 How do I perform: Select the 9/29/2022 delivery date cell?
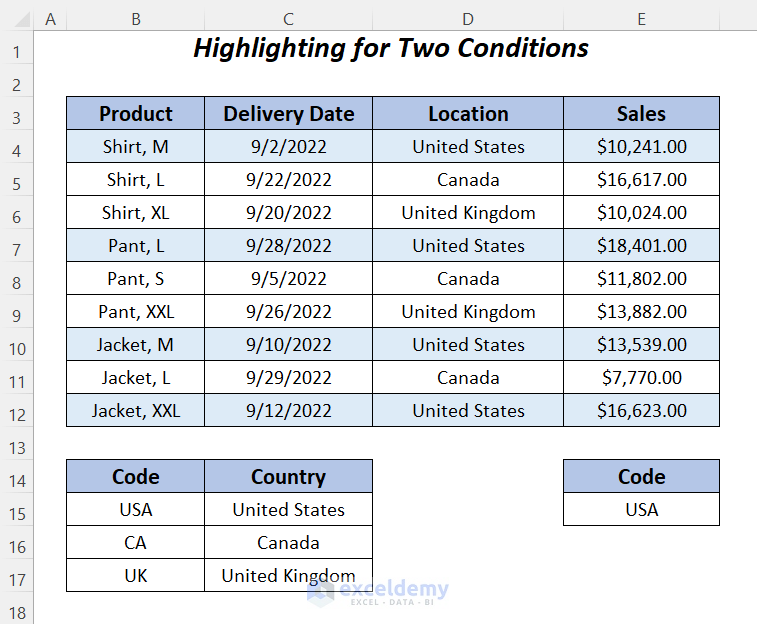[x=288, y=378]
